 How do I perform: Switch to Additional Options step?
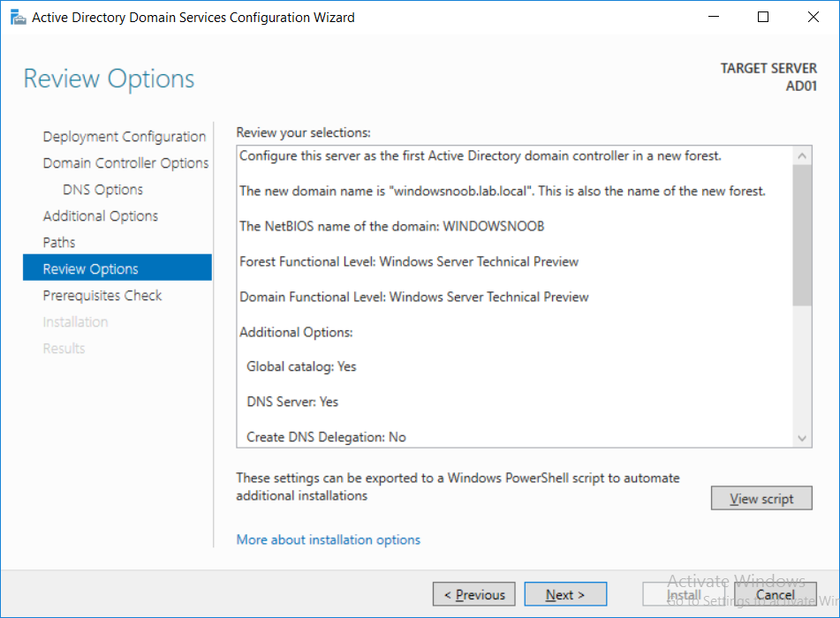pyautogui.click(x=101, y=215)
